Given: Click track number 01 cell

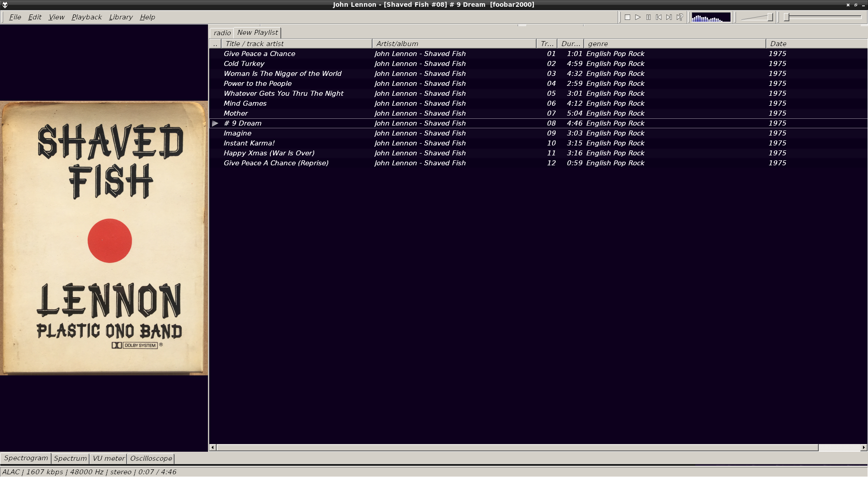Looking at the screenshot, I should [551, 54].
